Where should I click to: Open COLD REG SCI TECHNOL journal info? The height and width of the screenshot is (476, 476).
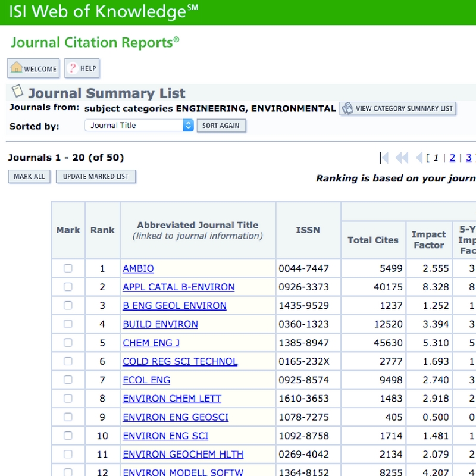180,362
